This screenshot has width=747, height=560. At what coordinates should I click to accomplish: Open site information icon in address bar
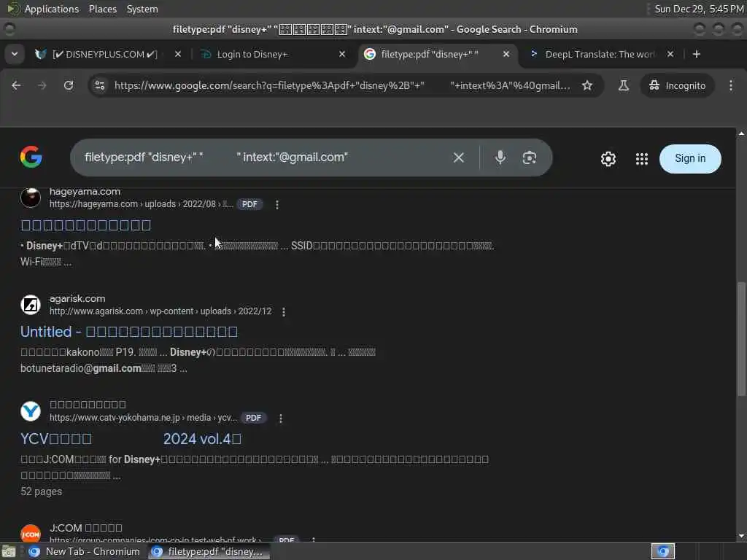99,85
